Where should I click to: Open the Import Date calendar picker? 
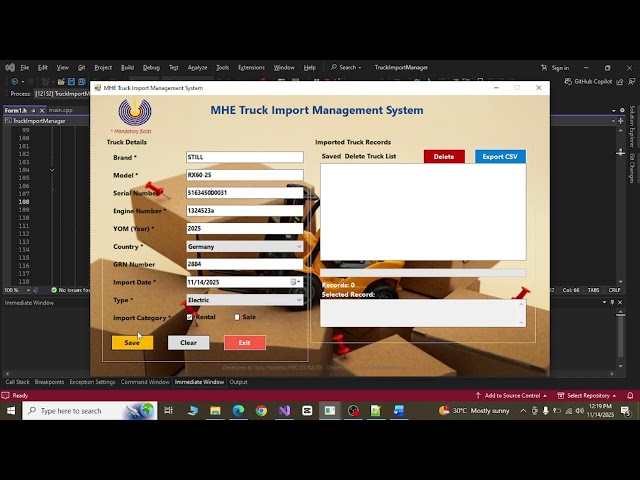(x=295, y=282)
